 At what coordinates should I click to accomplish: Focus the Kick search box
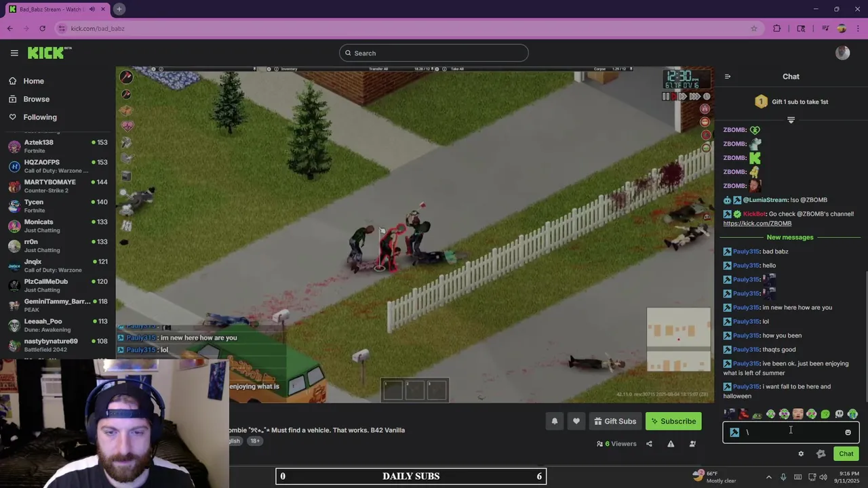tap(434, 53)
